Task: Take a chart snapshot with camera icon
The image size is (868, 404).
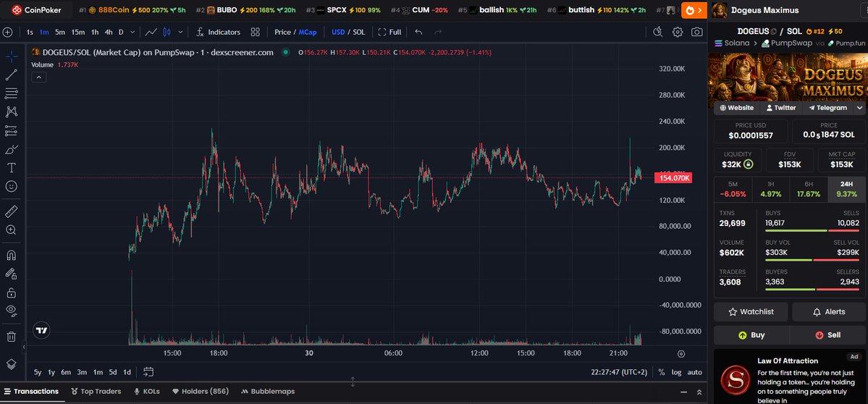Action: [x=697, y=32]
